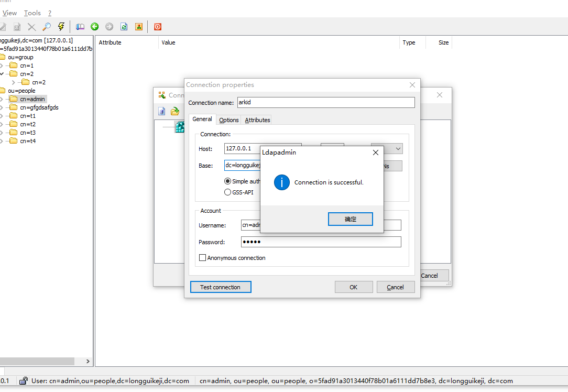Image resolution: width=568 pixels, height=392 pixels.
Task: Click the folder icon of cn=admin
Action: [14, 99]
